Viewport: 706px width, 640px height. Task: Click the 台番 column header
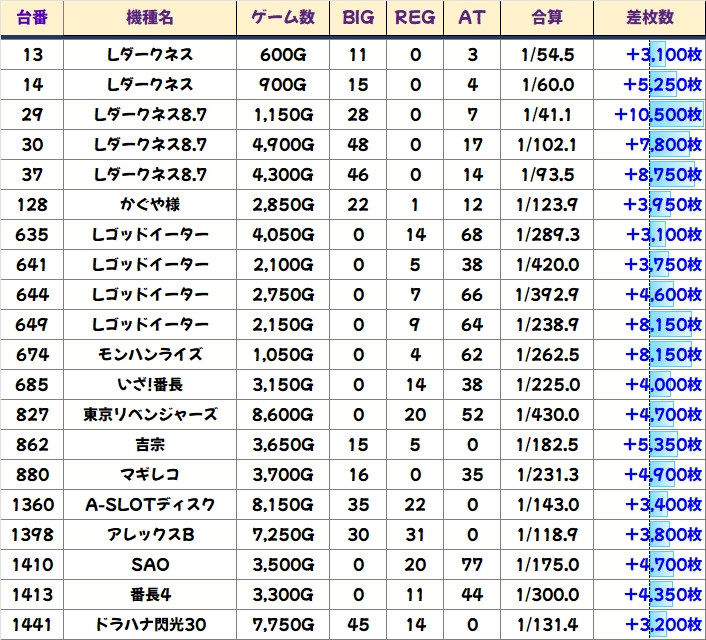33,18
